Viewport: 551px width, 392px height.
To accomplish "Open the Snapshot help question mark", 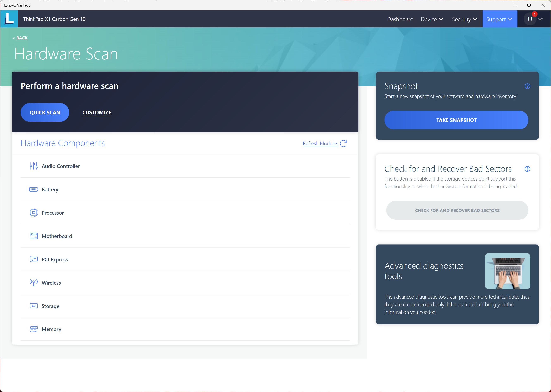I will 527,86.
